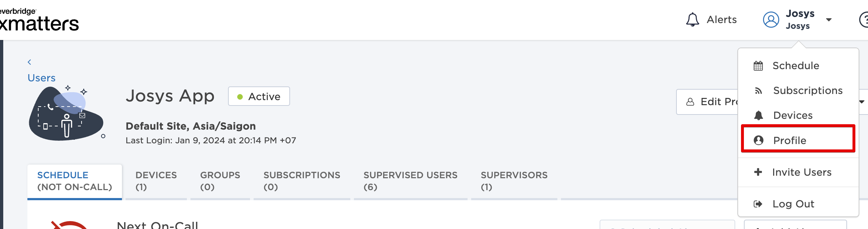Click the Profile person icon
This screenshot has height=229, width=868.
click(x=758, y=140)
